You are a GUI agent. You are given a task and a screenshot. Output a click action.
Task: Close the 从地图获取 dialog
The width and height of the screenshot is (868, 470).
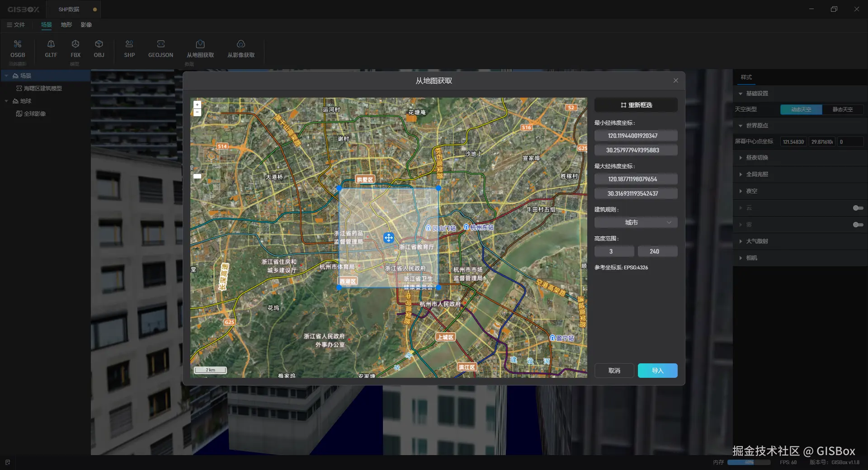click(675, 80)
